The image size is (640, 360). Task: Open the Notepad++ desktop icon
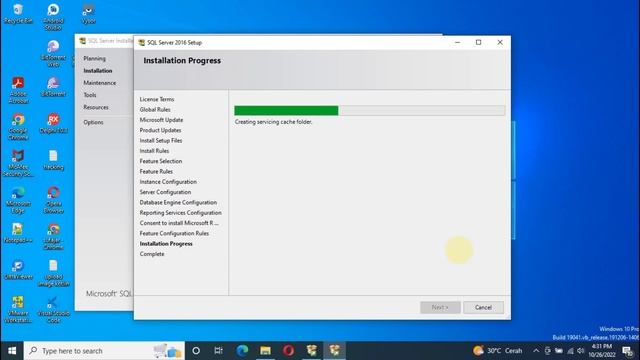click(18, 233)
